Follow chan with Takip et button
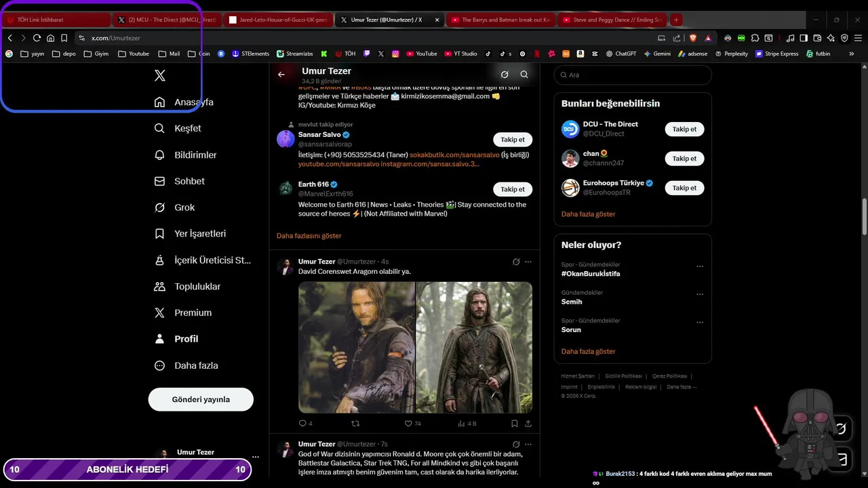 (x=684, y=159)
